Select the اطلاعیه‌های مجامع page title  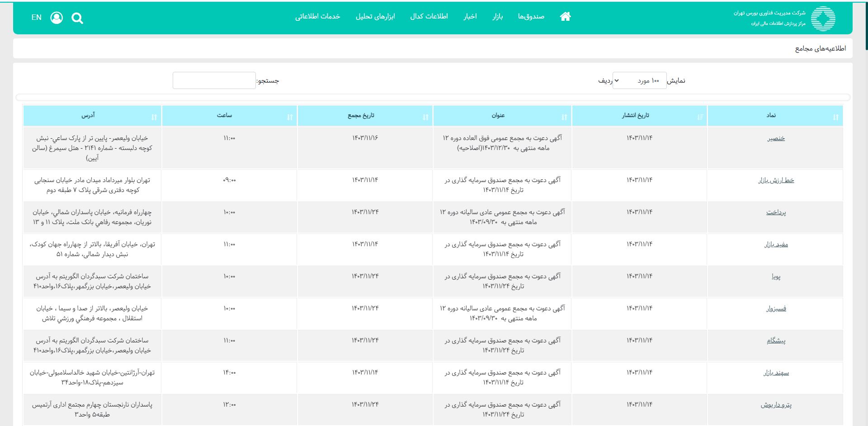pyautogui.click(x=821, y=48)
